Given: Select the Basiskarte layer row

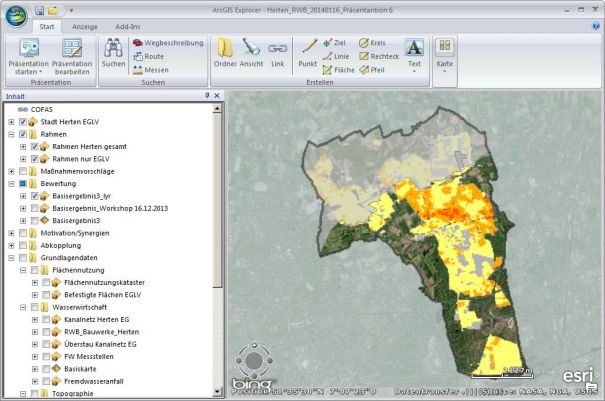Looking at the screenshot, I should point(80,369).
